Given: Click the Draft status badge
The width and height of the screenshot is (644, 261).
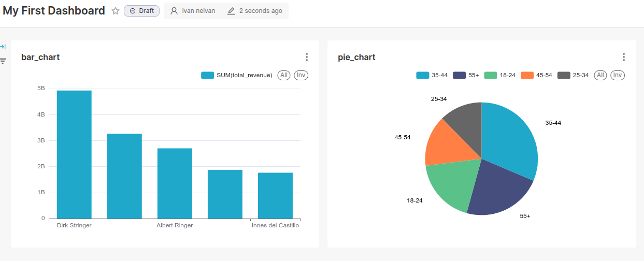Looking at the screenshot, I should (141, 11).
